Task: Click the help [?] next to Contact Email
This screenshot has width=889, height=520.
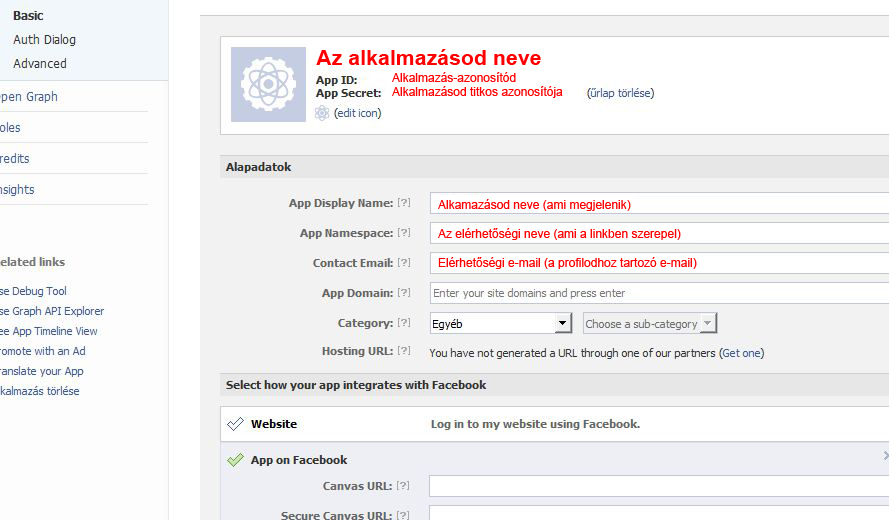Action: click(404, 263)
